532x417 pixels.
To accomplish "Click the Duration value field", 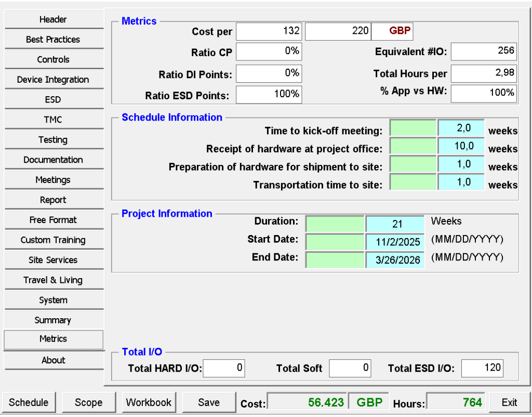I will (x=395, y=224).
